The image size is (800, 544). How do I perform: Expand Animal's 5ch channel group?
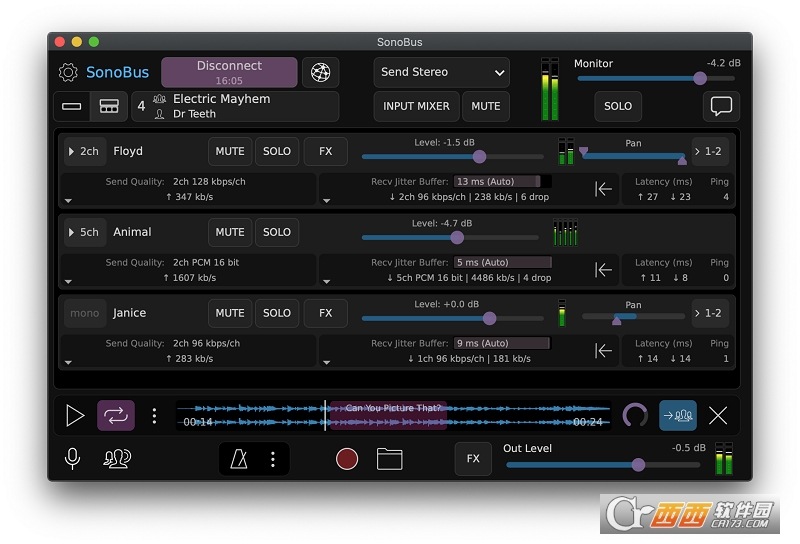[85, 232]
